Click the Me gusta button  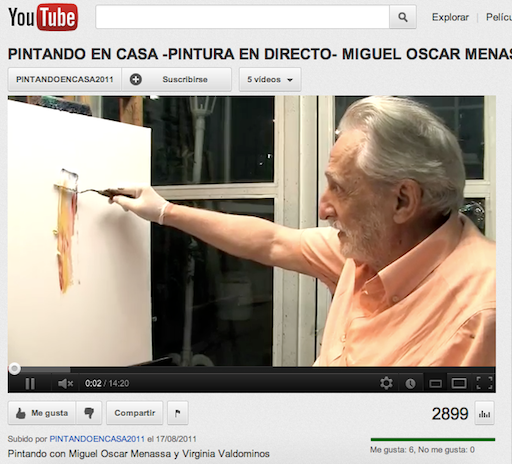[x=42, y=413]
